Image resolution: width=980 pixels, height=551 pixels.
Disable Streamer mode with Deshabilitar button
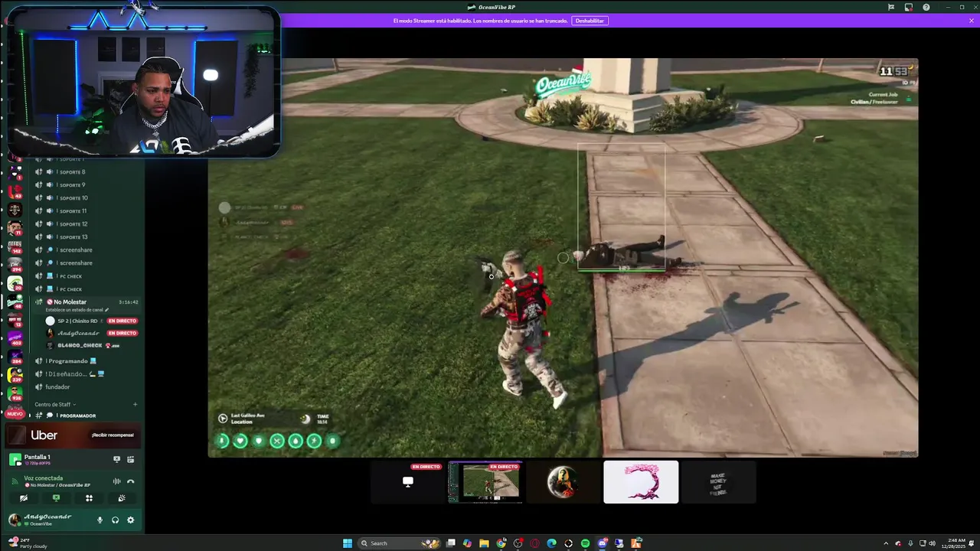click(x=590, y=21)
